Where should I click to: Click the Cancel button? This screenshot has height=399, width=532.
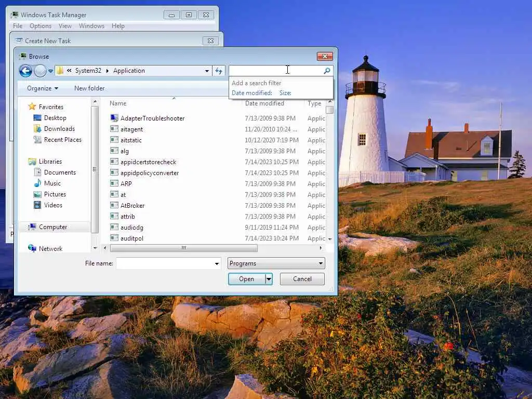pos(302,279)
